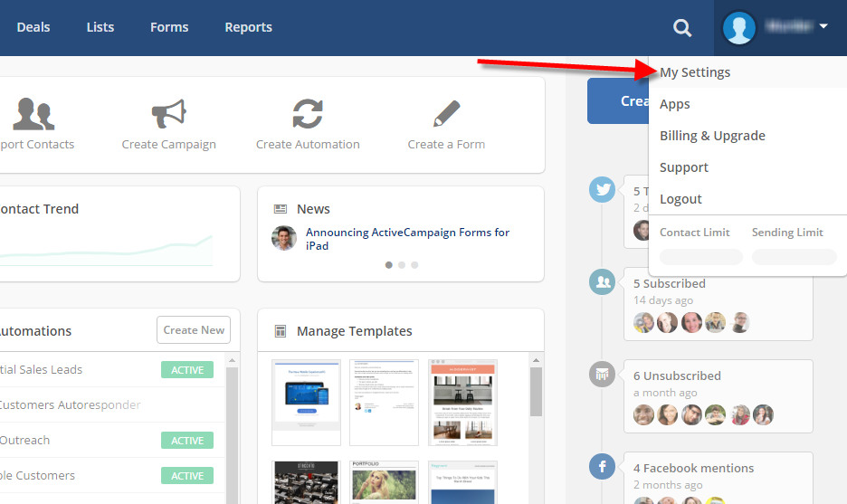847x504 pixels.
Task: Click the Create Automation label
Action: tap(308, 145)
